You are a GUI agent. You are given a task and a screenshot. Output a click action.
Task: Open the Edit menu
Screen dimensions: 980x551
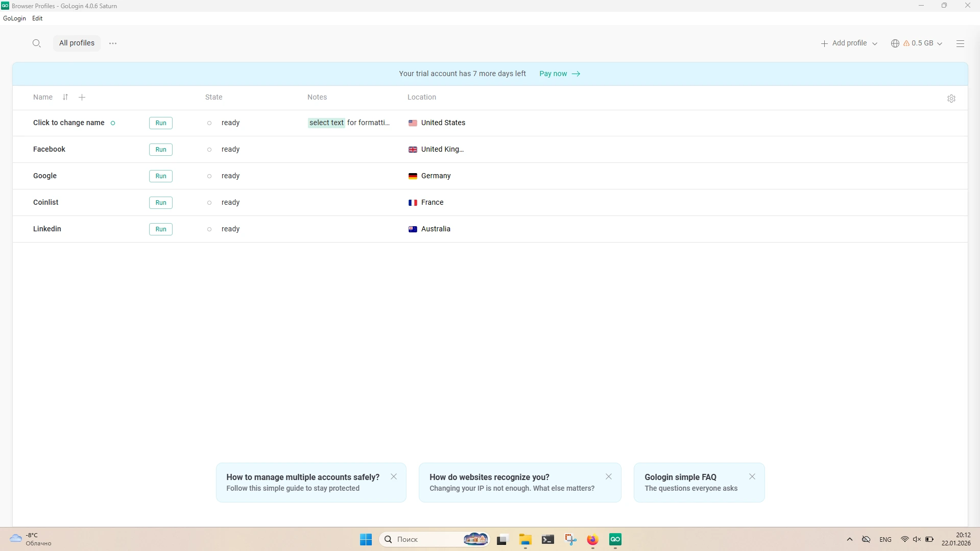tap(37, 18)
